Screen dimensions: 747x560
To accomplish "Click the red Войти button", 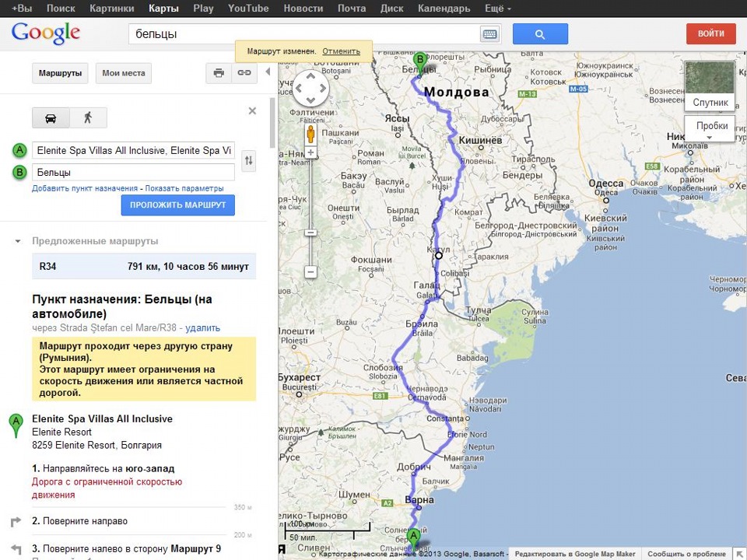I will pyautogui.click(x=710, y=33).
